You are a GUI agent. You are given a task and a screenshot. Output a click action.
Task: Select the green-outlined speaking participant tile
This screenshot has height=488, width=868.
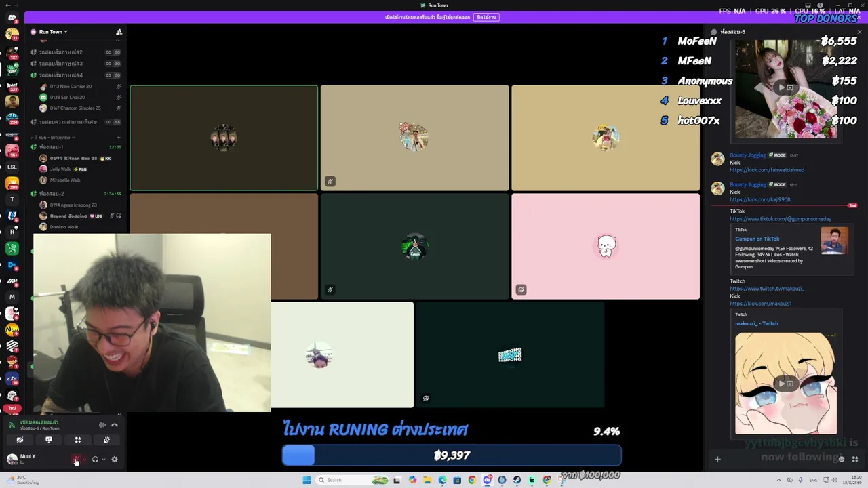(x=224, y=138)
